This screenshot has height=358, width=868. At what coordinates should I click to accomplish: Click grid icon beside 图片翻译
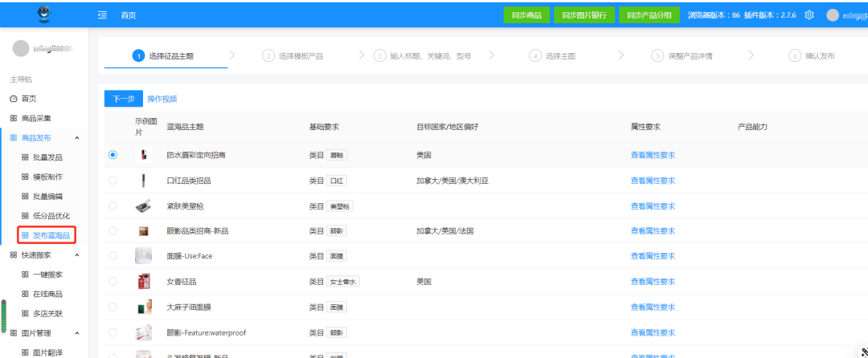click(x=25, y=352)
